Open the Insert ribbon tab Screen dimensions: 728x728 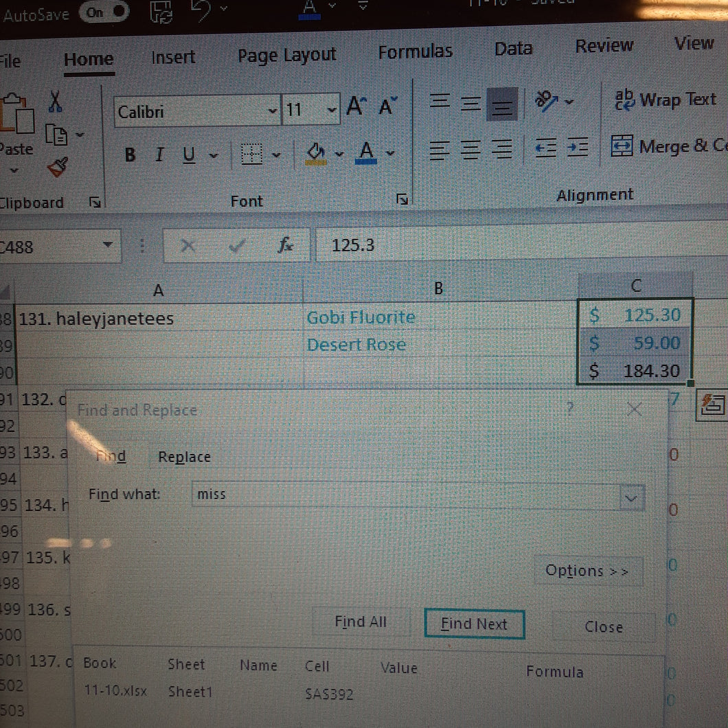173,57
